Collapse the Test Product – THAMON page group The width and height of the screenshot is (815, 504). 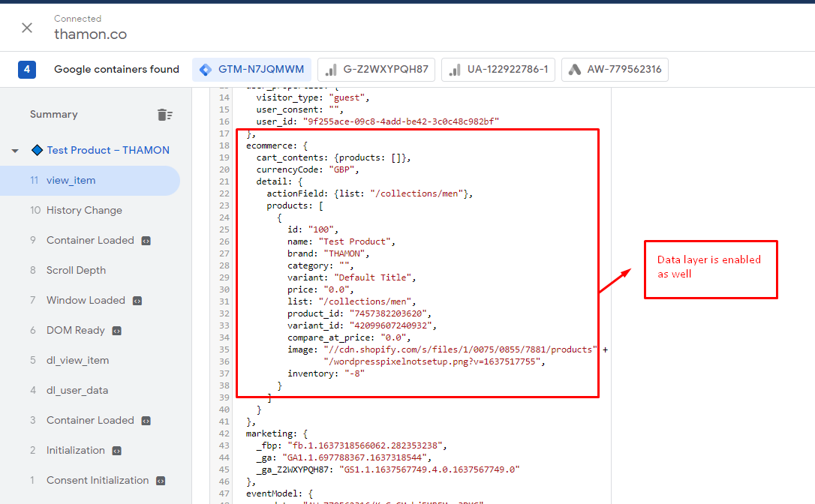[15, 151]
